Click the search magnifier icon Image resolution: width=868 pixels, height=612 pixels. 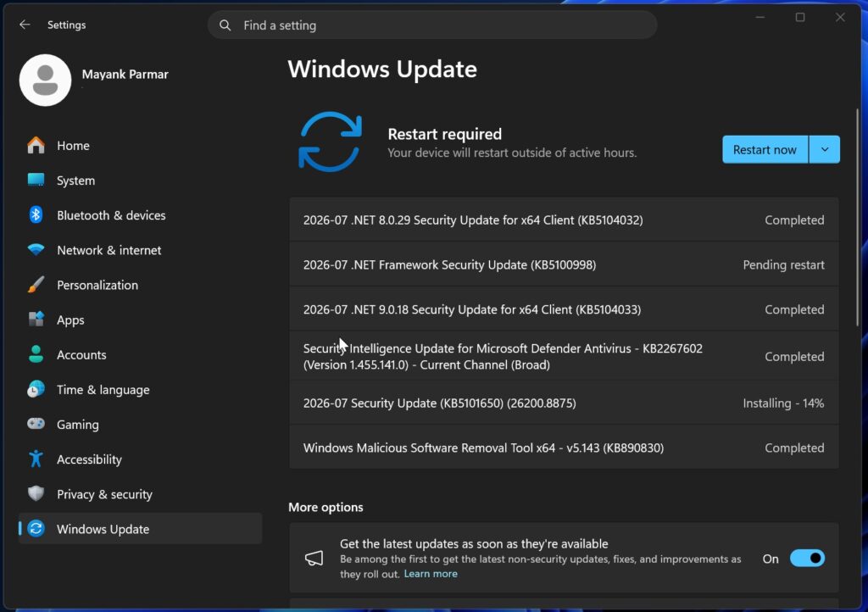tap(225, 25)
